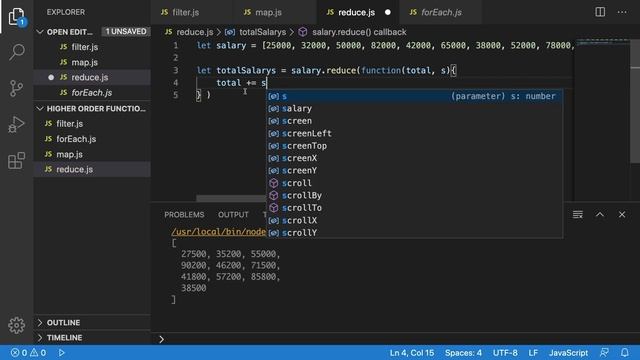This screenshot has height=360, width=640.
Task: Click the Ln 4, Col 15 status item
Action: click(411, 353)
